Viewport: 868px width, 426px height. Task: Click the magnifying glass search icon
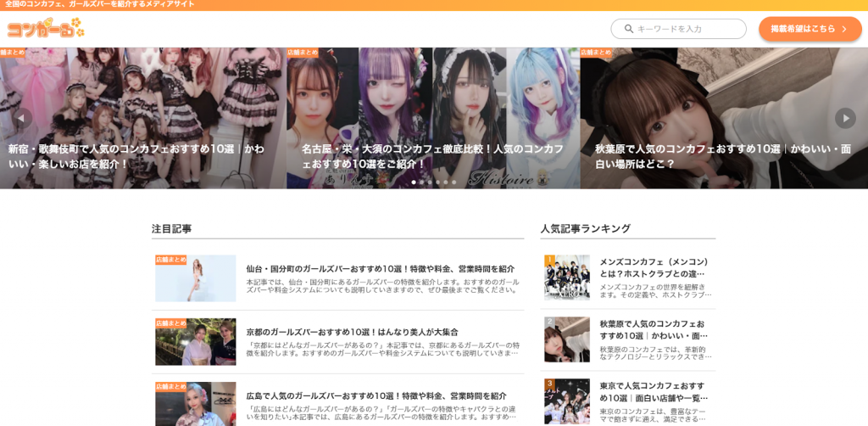point(629,29)
